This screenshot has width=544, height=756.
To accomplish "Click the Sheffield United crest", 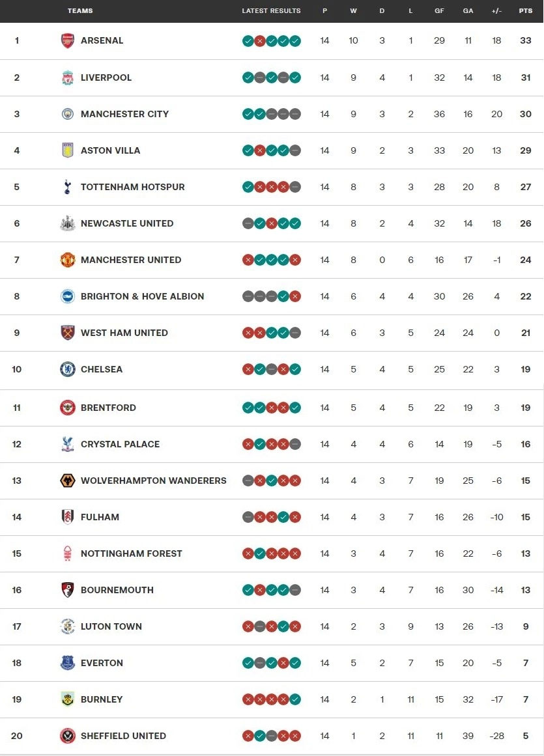I will [x=68, y=736].
